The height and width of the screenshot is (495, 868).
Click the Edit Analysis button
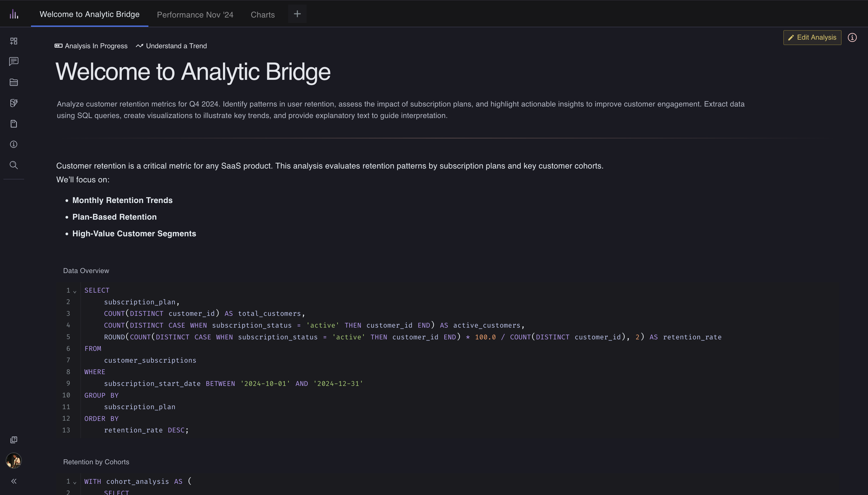811,37
